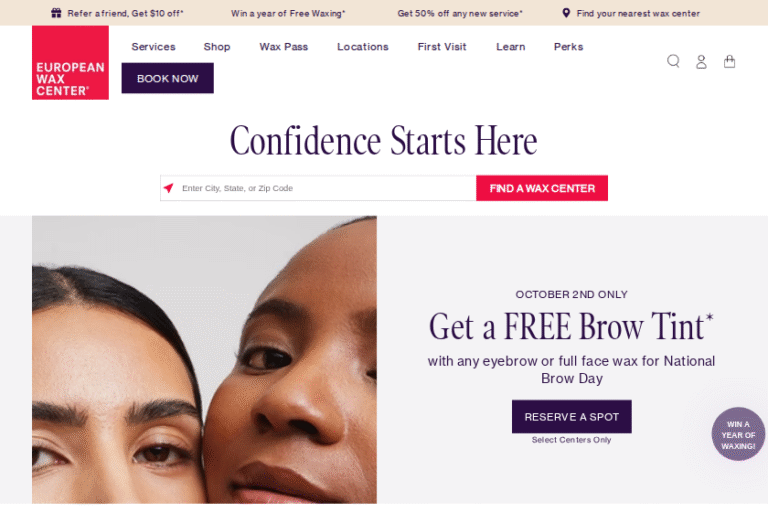Click Find a Wax Center button
768x512 pixels.
pos(542,188)
